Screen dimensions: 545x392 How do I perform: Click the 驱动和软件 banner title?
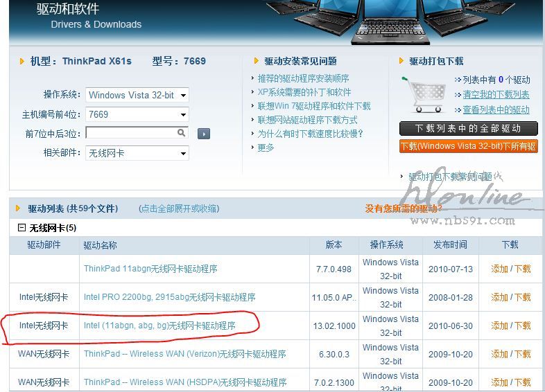click(68, 9)
